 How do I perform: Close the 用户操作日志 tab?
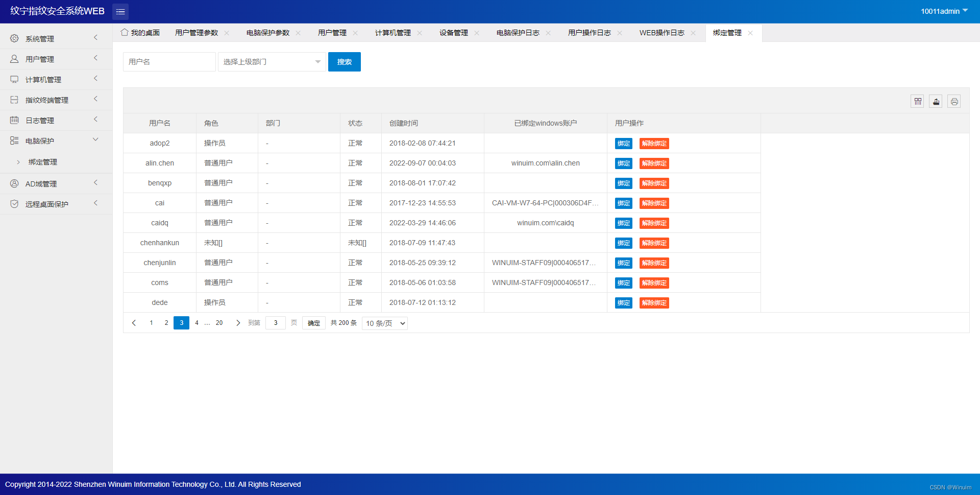pos(620,33)
